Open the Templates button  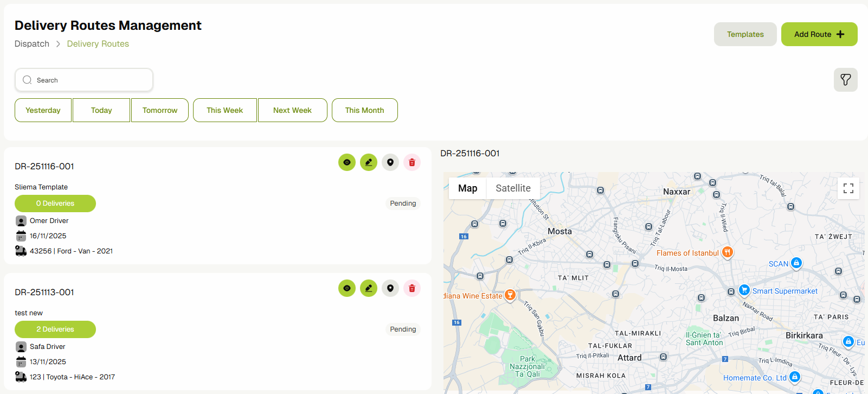(745, 34)
